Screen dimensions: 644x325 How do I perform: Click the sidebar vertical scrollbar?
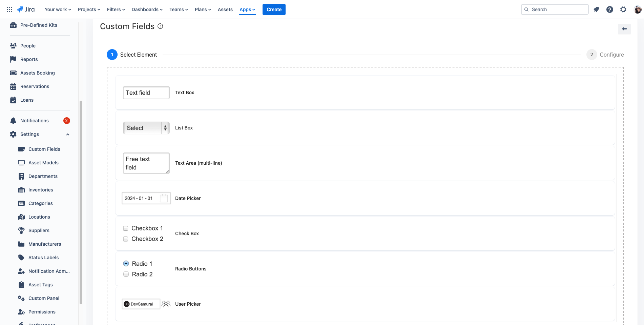coord(81,203)
